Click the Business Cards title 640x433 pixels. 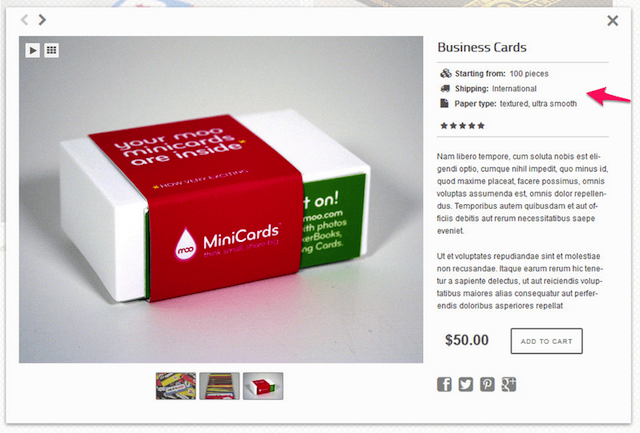(482, 47)
